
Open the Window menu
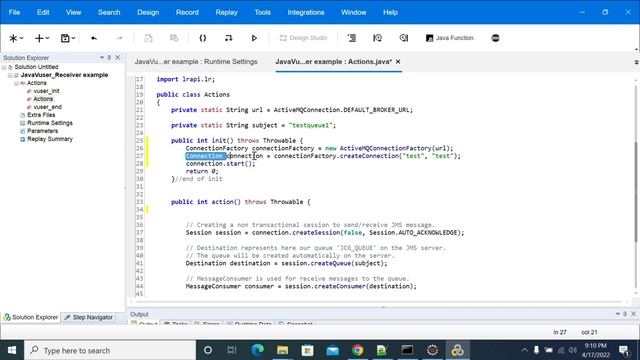click(353, 12)
